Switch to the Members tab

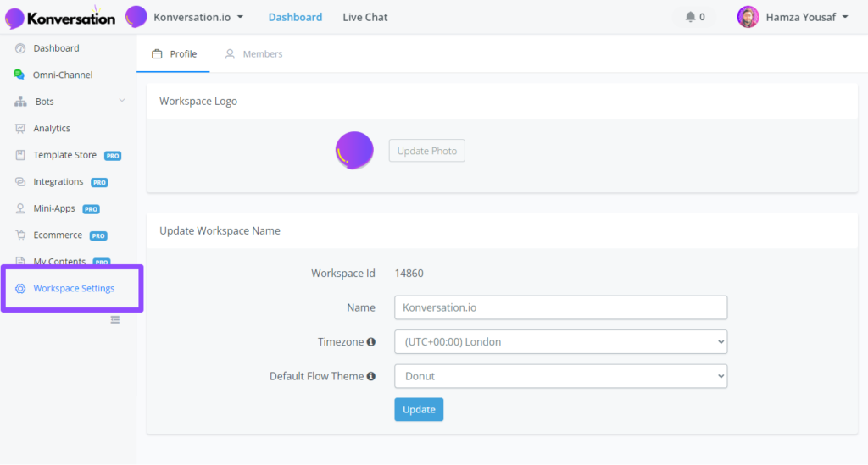(254, 54)
